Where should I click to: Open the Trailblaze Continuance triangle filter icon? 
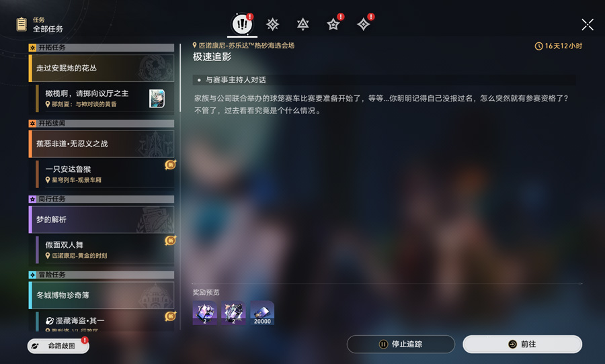point(303,24)
